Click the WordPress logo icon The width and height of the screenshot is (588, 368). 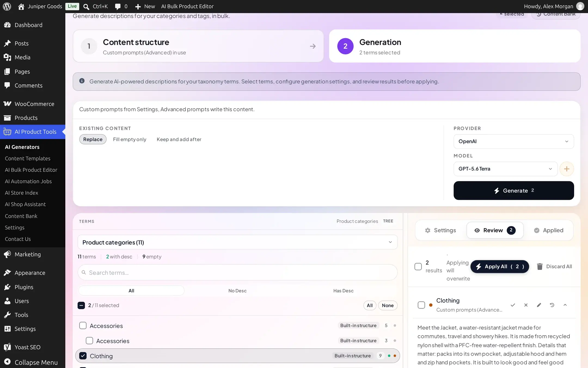7,6
